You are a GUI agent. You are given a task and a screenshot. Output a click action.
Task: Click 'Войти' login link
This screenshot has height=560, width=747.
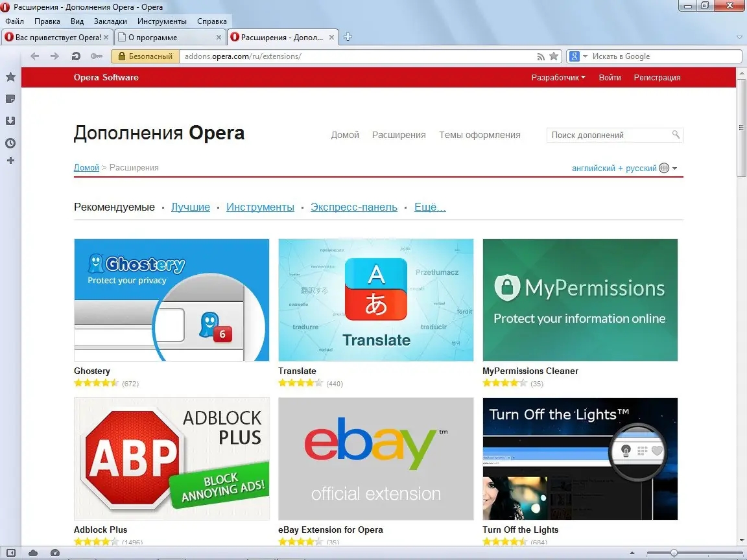610,78
